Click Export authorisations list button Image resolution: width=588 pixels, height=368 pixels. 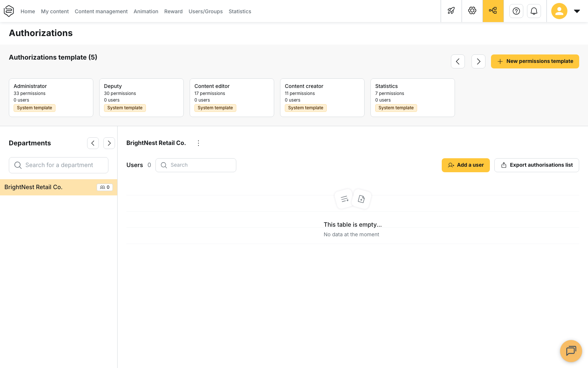[x=537, y=165]
